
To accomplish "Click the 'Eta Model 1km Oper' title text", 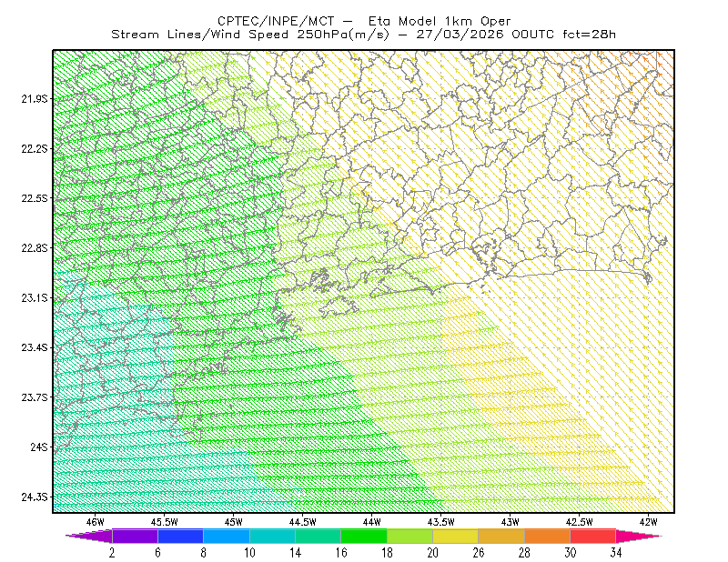I will click(x=440, y=21).
